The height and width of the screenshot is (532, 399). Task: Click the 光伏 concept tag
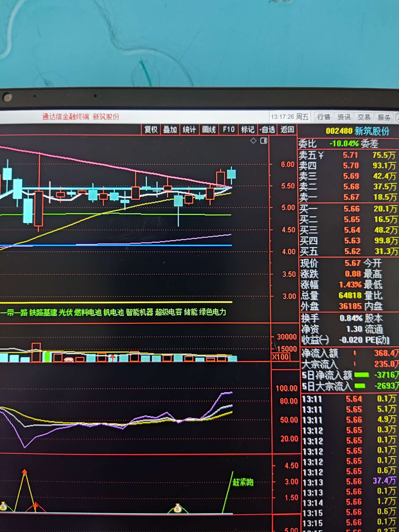65,312
